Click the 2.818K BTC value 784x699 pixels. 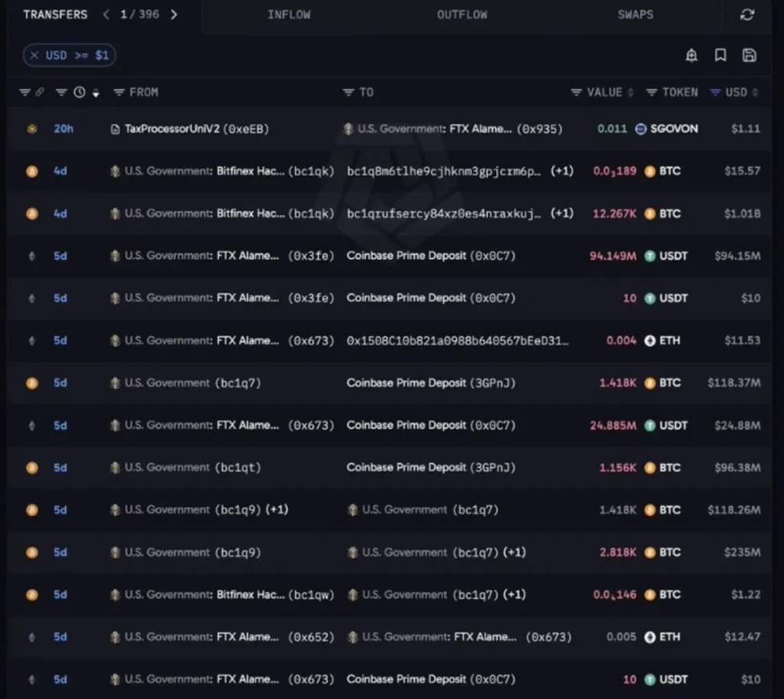(618, 553)
